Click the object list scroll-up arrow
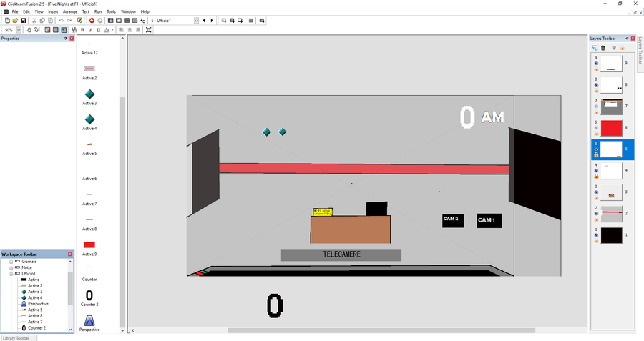This screenshot has width=644, height=341. (x=122, y=39)
